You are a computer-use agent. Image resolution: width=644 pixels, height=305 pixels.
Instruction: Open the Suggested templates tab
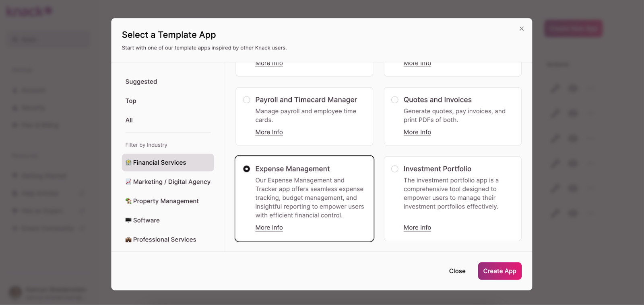[141, 82]
